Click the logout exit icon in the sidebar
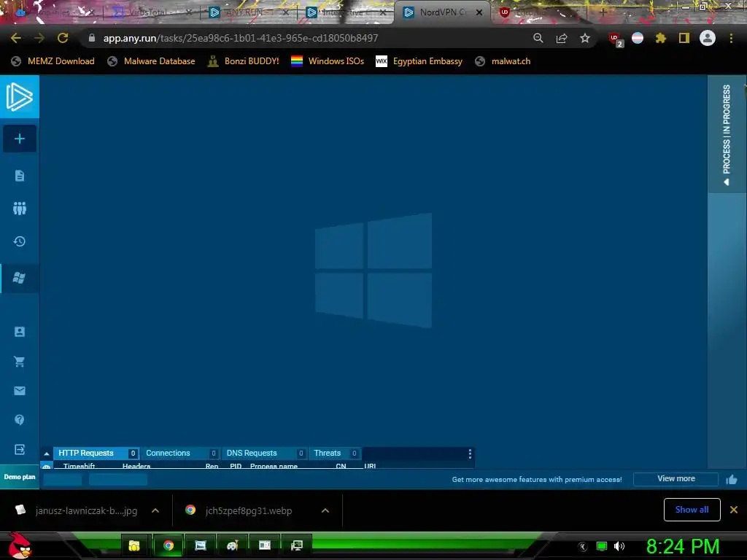Viewport: 747px width, 560px height. click(x=20, y=449)
